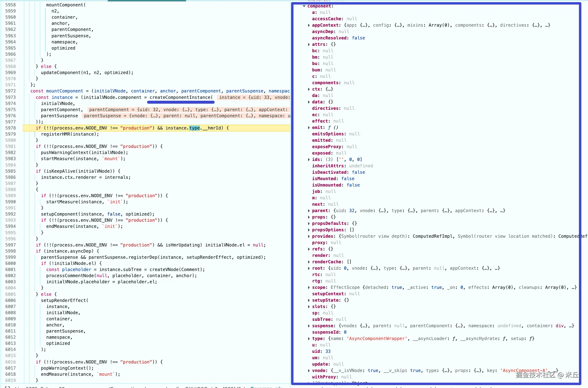This screenshot has height=388, width=588.
Task: Expand the slots property
Action: [309, 307]
